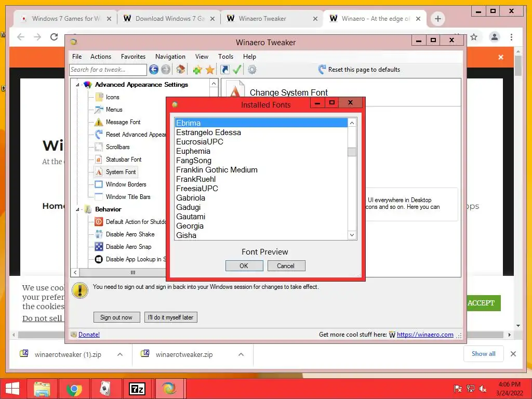532x399 pixels.
Task: Open the Navigation menu
Action: pos(170,57)
